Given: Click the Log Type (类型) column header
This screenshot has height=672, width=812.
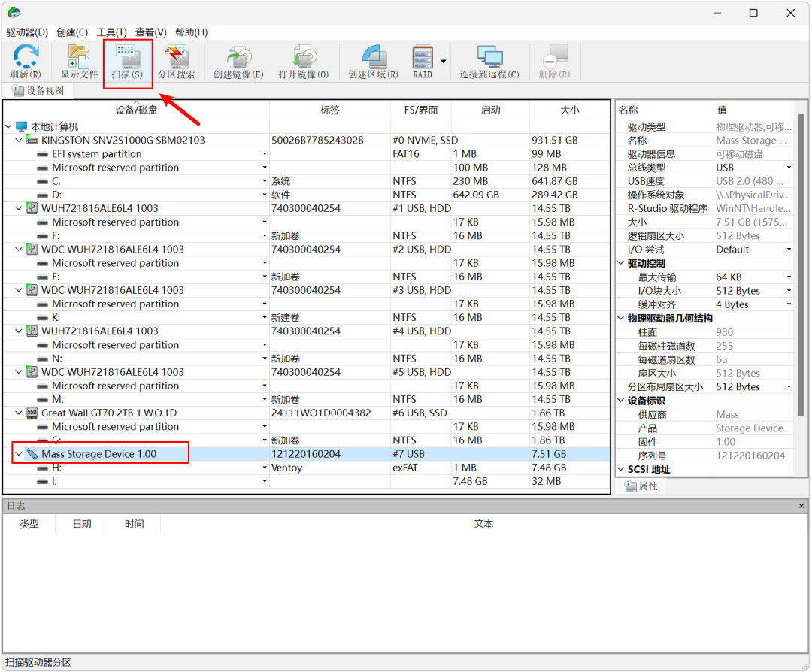Looking at the screenshot, I should click(29, 524).
